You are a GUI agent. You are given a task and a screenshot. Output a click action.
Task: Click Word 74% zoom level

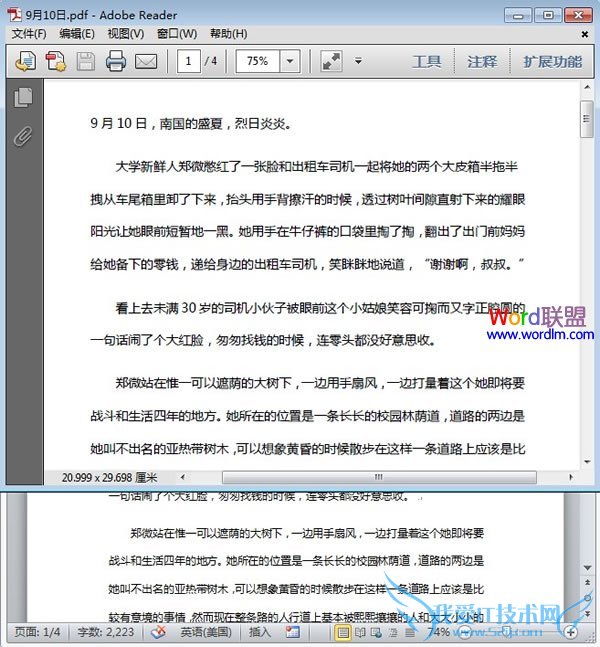point(438,632)
